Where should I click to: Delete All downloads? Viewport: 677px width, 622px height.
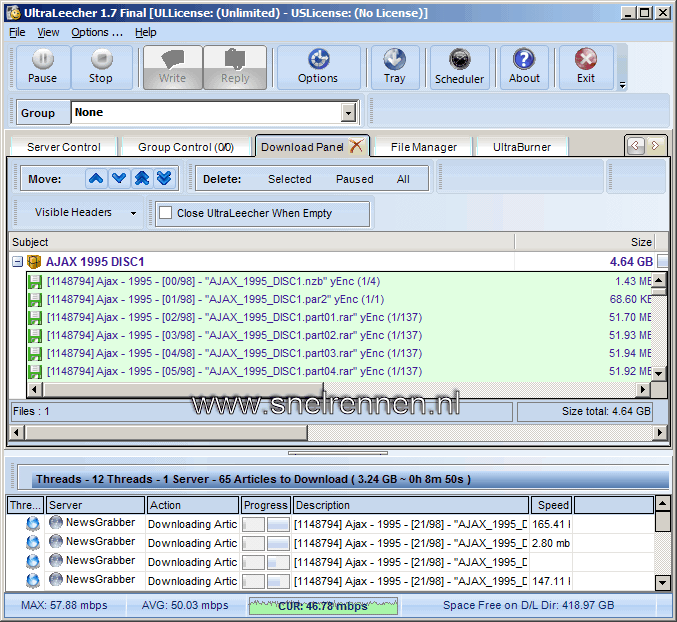403,179
